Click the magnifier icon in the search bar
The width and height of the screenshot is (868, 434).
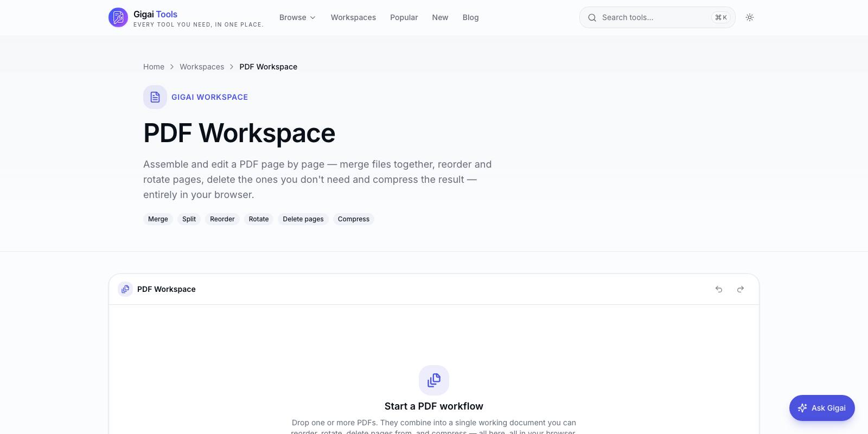tap(592, 17)
